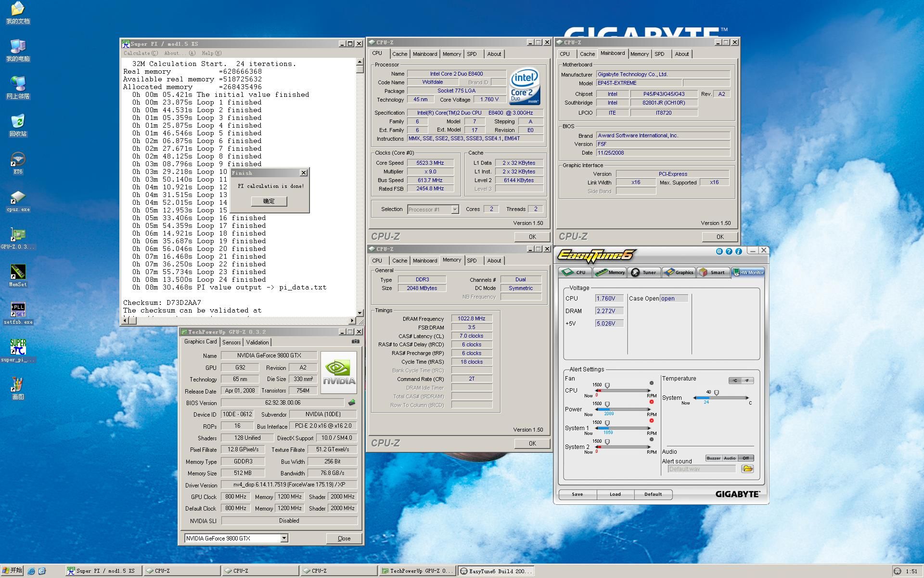Screen dimensions: 924x578
Task: Launch the GPU-Z desktop shortcut
Action: click(x=18, y=238)
